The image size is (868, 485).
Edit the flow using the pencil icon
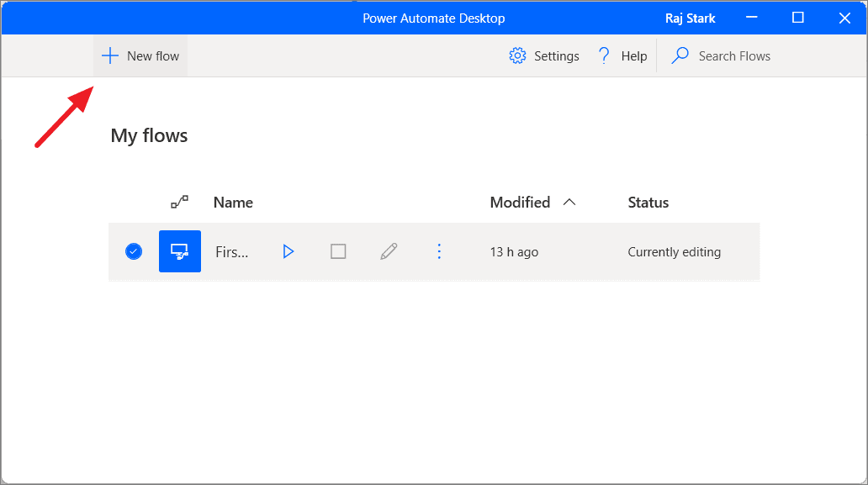[x=389, y=251]
